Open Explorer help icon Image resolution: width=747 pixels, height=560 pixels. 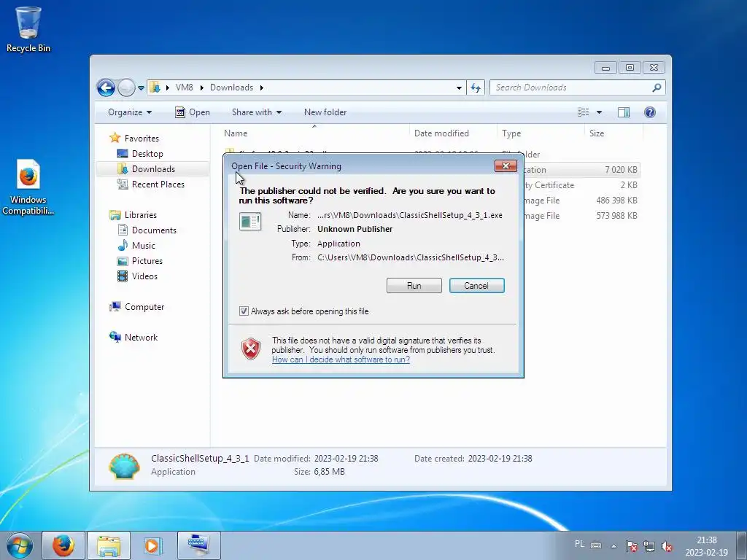[x=649, y=112]
